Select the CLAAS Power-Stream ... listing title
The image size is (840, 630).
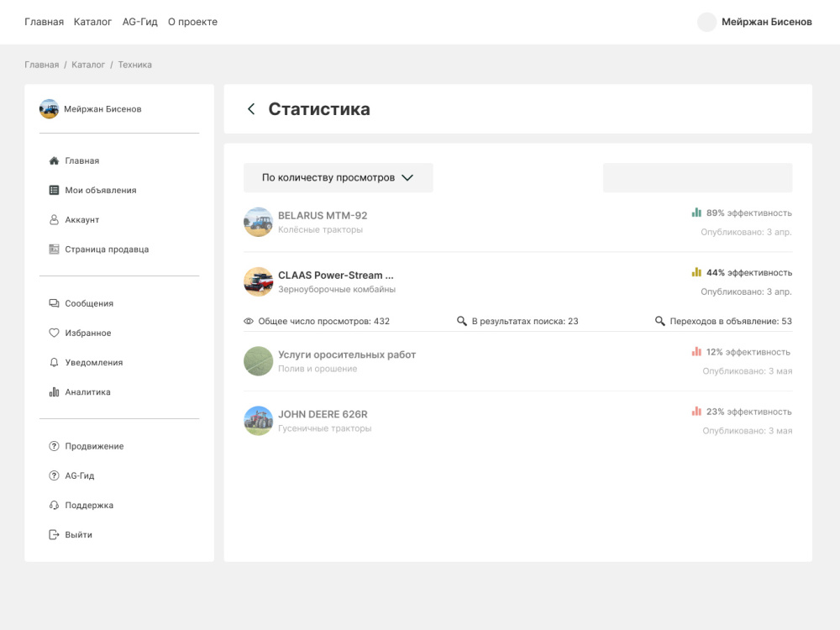click(x=336, y=276)
